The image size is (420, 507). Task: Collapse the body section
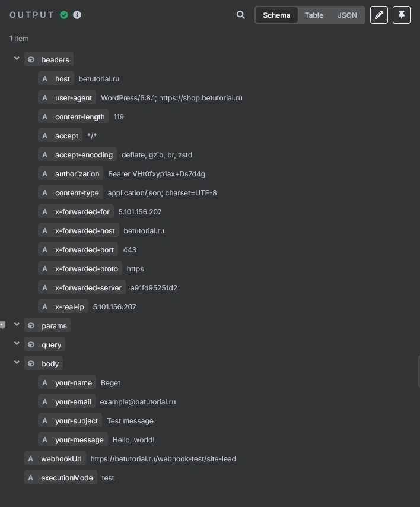[17, 363]
